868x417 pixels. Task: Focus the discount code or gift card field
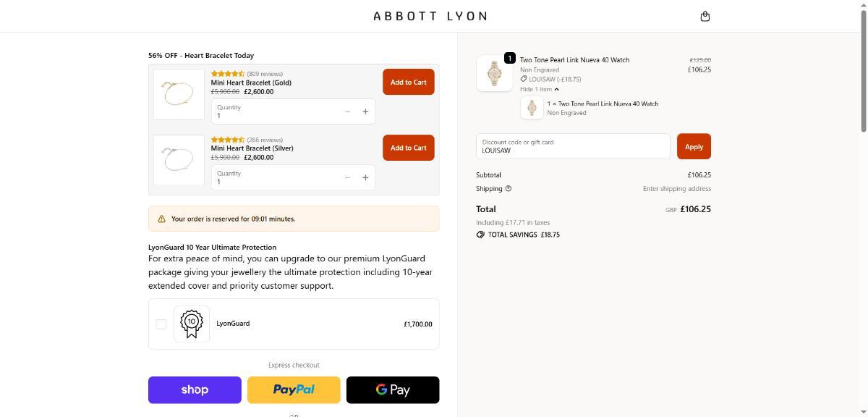pyautogui.click(x=572, y=146)
